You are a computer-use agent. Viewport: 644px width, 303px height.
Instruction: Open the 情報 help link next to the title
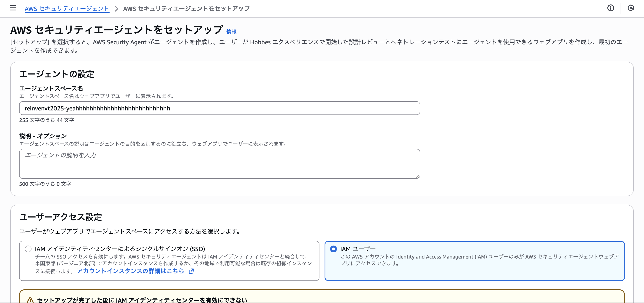coord(231,31)
